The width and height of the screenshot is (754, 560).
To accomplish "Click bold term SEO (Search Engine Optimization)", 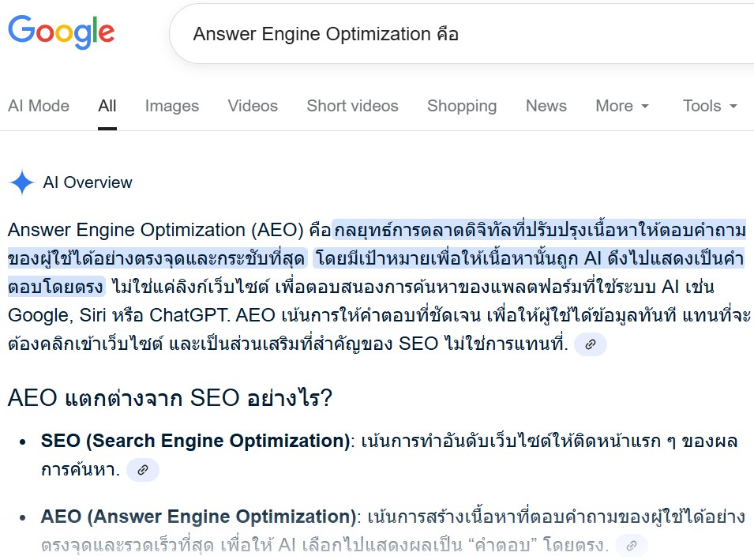I will click(195, 442).
